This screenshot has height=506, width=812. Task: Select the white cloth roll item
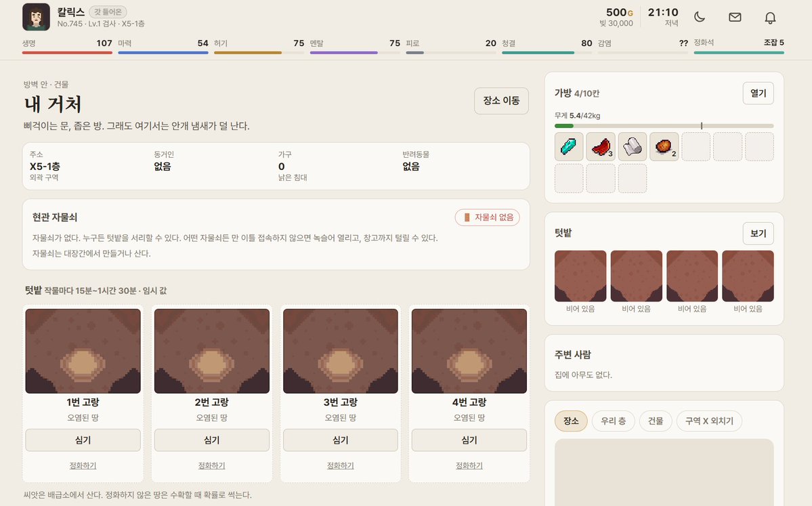coord(633,146)
